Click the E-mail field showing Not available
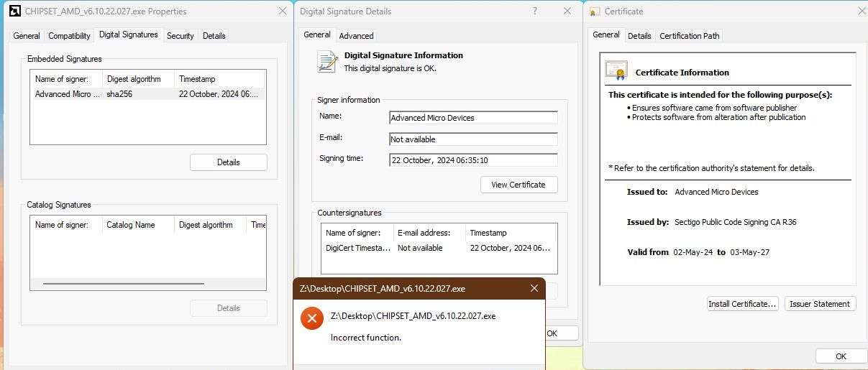Image resolution: width=868 pixels, height=370 pixels. click(473, 139)
